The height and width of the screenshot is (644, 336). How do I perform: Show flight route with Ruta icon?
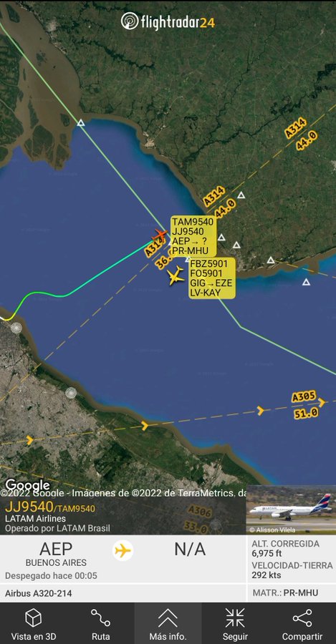pyautogui.click(x=100, y=623)
